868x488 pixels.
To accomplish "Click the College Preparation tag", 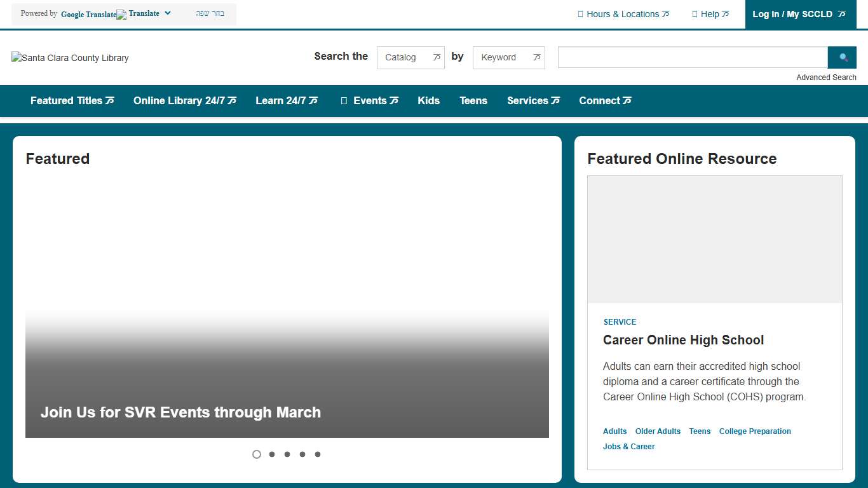I will [755, 431].
